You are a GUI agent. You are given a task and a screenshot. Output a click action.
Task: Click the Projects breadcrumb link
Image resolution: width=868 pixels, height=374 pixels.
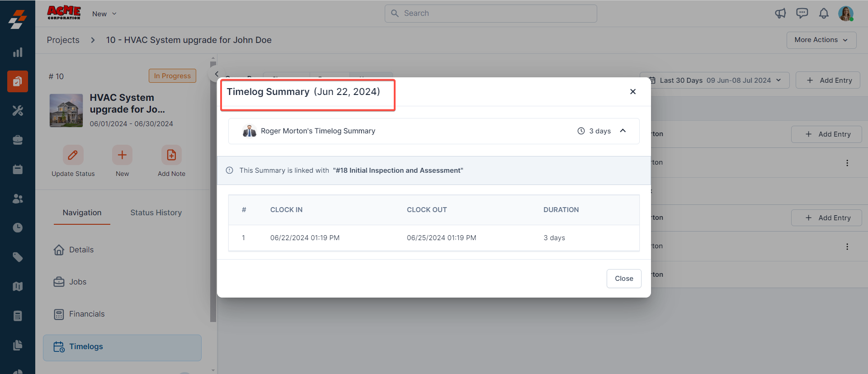63,40
